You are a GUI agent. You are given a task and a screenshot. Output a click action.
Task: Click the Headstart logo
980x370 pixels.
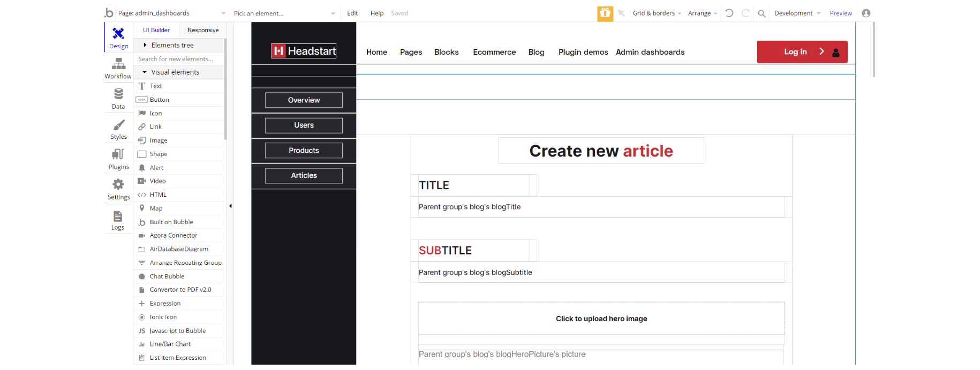point(304,51)
